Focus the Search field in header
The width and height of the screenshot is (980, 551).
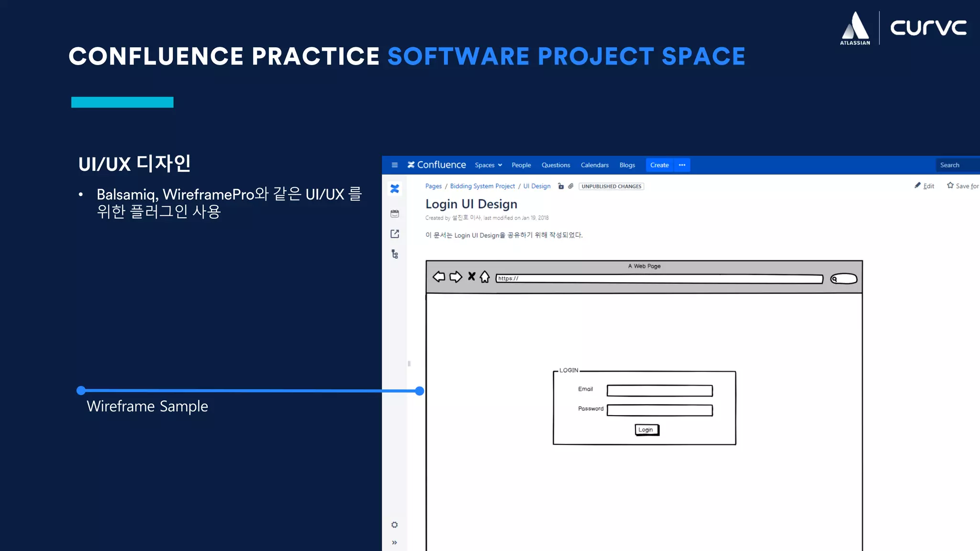pyautogui.click(x=958, y=165)
